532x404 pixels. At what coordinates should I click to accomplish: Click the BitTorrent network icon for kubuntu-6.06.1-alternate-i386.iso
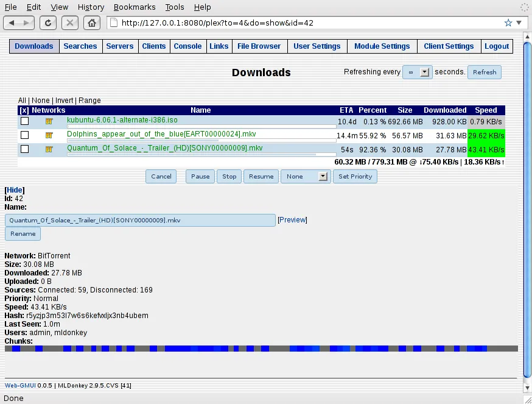pos(49,121)
